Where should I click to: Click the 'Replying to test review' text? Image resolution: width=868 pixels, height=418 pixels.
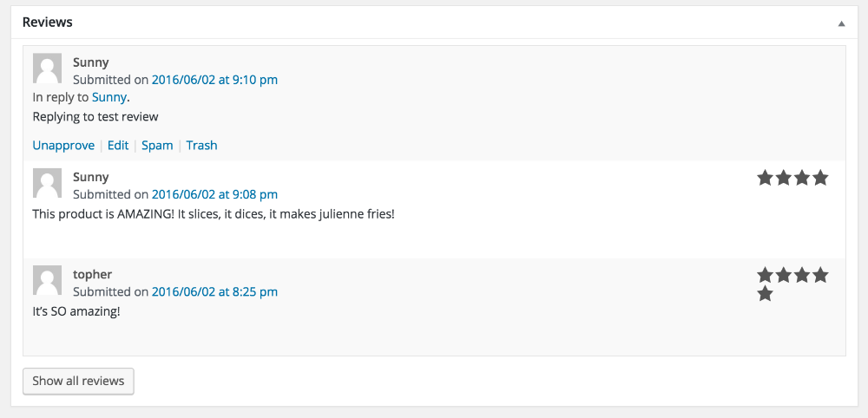point(95,116)
